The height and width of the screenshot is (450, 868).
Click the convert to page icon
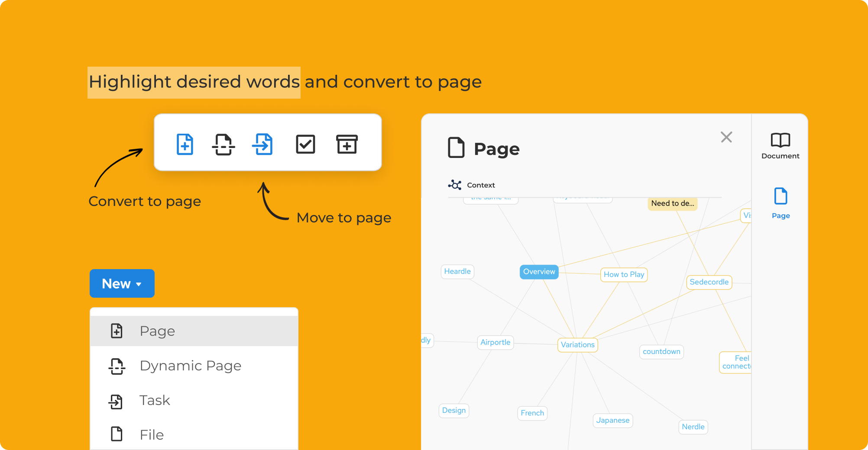[185, 144]
